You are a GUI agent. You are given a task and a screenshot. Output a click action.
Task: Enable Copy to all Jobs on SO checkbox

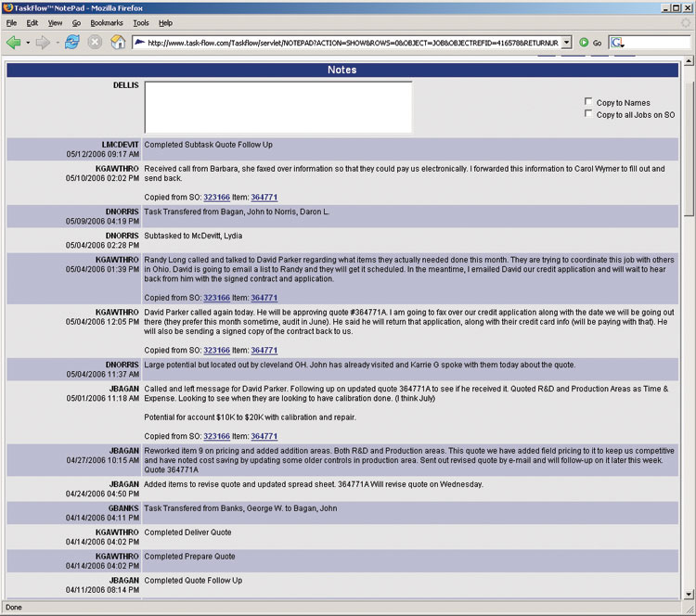click(588, 113)
